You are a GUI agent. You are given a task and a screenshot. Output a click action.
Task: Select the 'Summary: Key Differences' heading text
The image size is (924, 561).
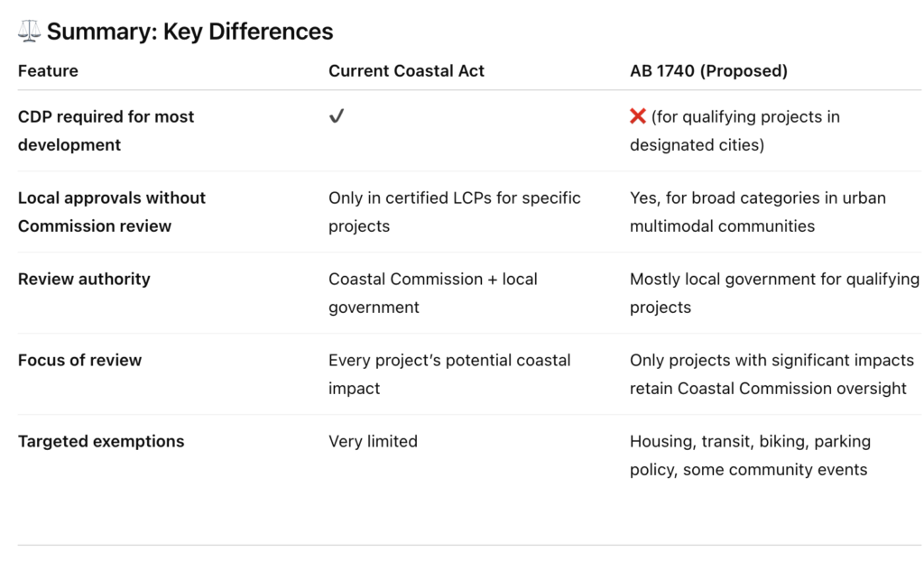pyautogui.click(x=189, y=32)
